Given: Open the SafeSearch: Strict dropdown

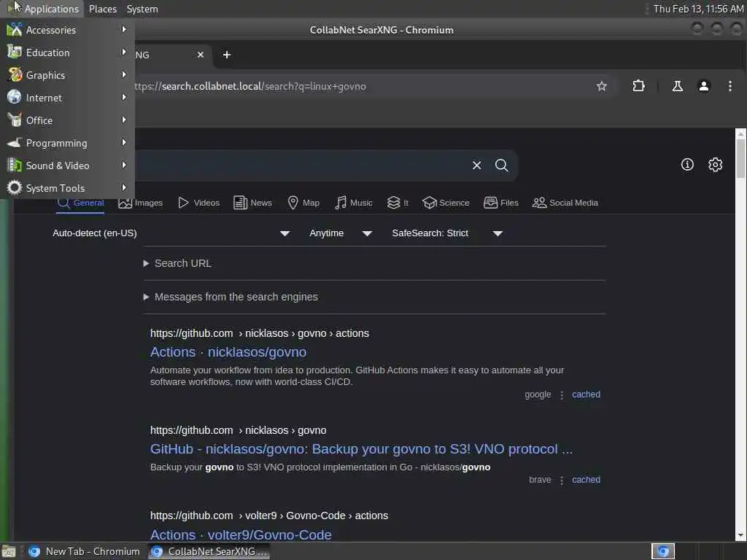Looking at the screenshot, I should pos(447,233).
